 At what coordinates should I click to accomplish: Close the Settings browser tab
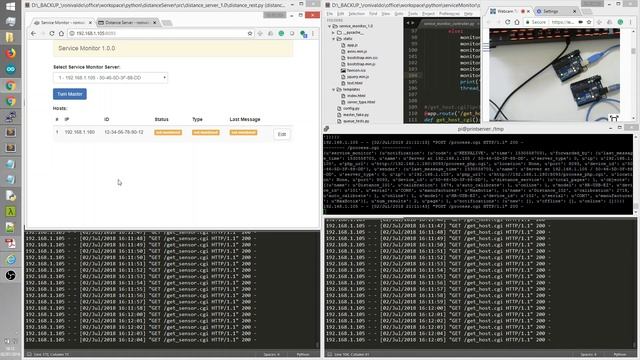coord(574,11)
